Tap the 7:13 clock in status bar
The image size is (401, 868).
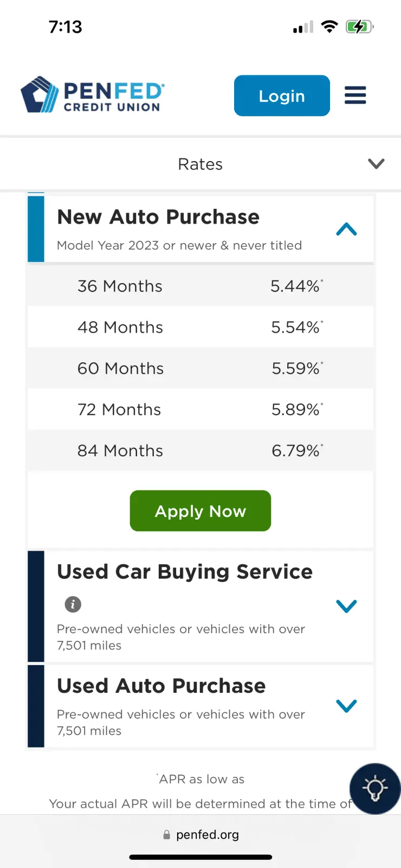66,27
